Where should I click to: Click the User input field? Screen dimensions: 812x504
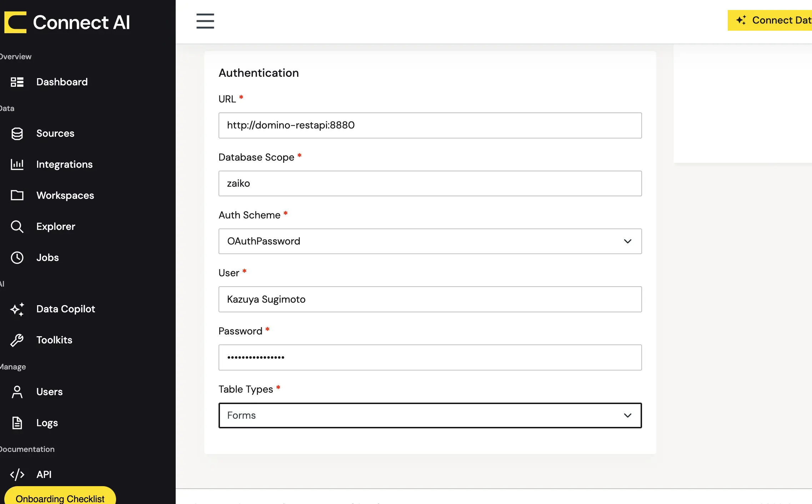(x=430, y=299)
